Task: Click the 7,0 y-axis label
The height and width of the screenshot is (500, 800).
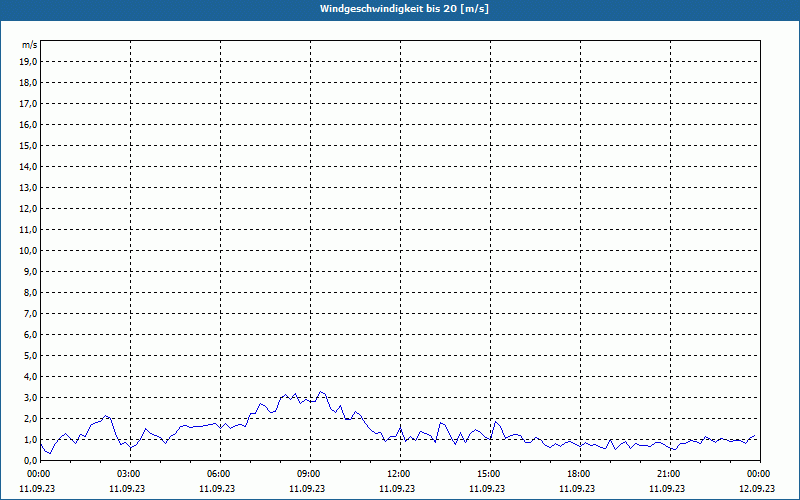Action: pos(30,313)
